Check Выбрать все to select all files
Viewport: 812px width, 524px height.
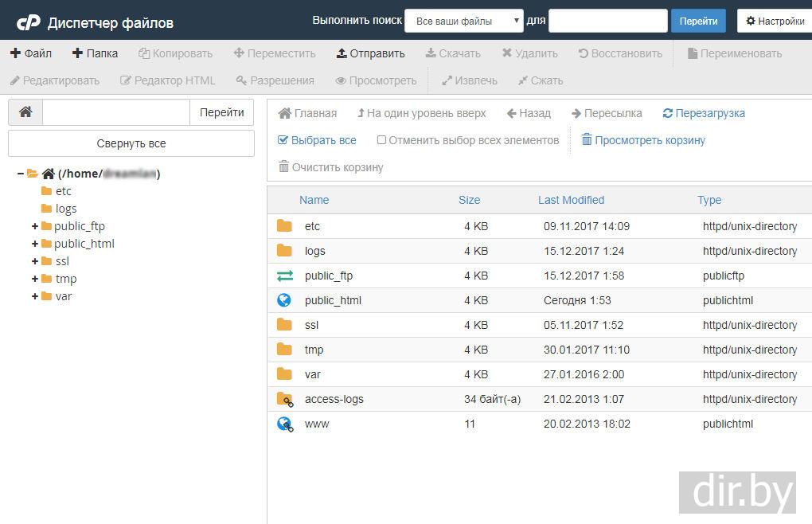317,140
